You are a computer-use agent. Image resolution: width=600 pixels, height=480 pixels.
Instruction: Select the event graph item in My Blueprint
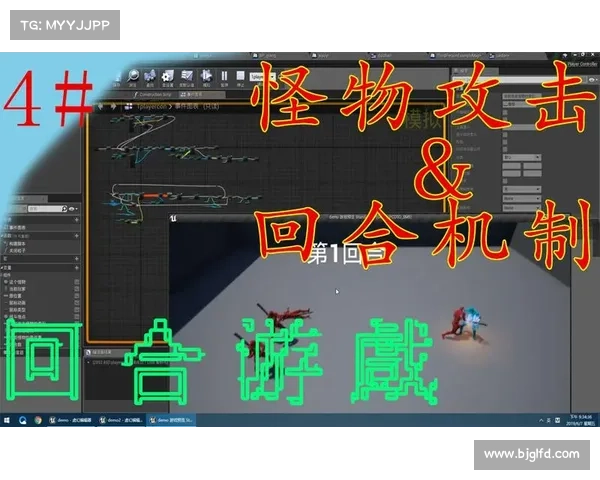pyautogui.click(x=17, y=227)
